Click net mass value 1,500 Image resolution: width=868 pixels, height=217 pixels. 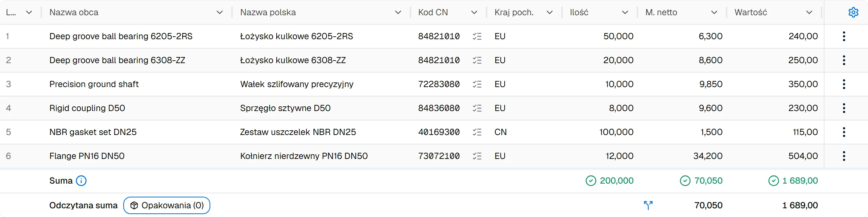coord(711,132)
